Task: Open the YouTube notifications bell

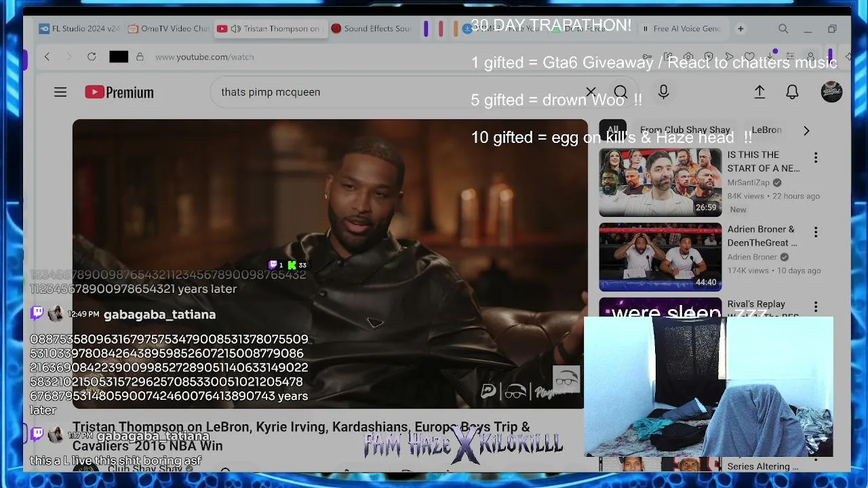Action: tap(792, 92)
